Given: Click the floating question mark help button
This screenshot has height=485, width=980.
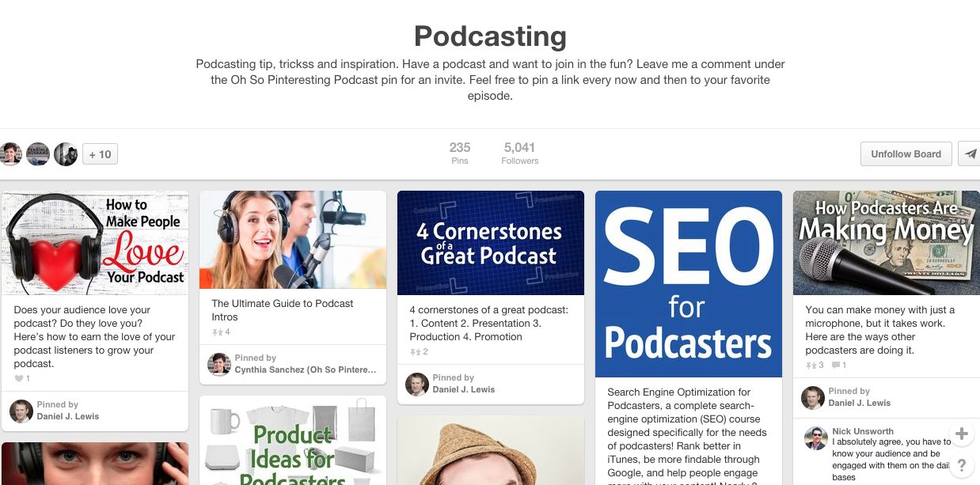Looking at the screenshot, I should tap(962, 465).
